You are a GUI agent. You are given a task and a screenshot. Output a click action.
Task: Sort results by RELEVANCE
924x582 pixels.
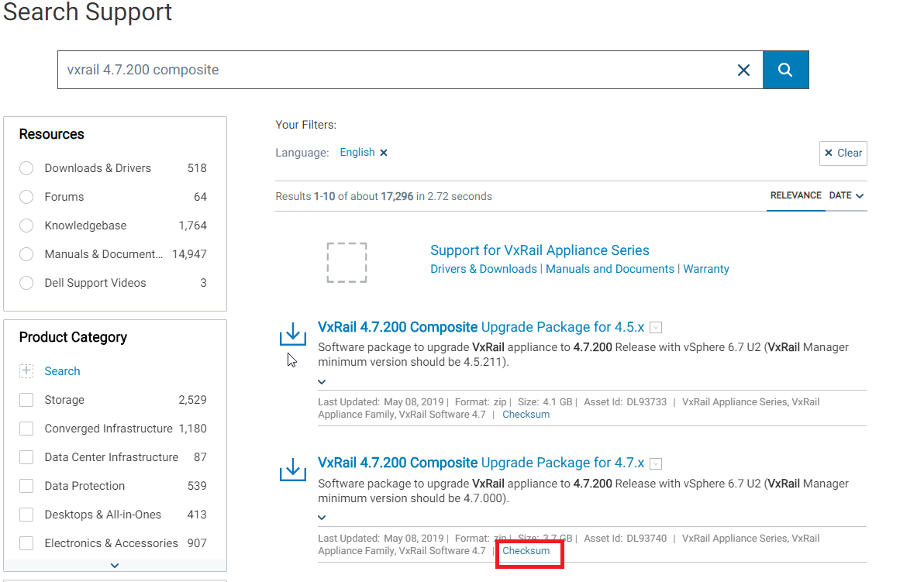point(796,195)
